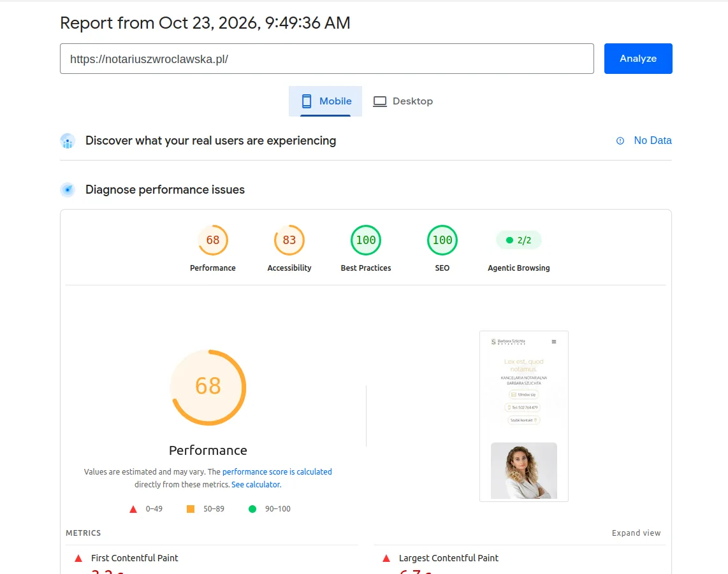Open the 'See calculator' link
The image size is (728, 574).
[x=256, y=484]
